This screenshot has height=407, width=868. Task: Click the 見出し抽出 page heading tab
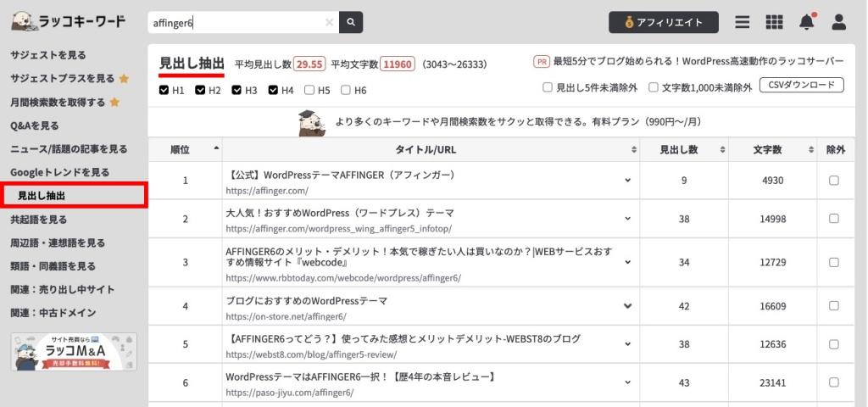tap(192, 63)
